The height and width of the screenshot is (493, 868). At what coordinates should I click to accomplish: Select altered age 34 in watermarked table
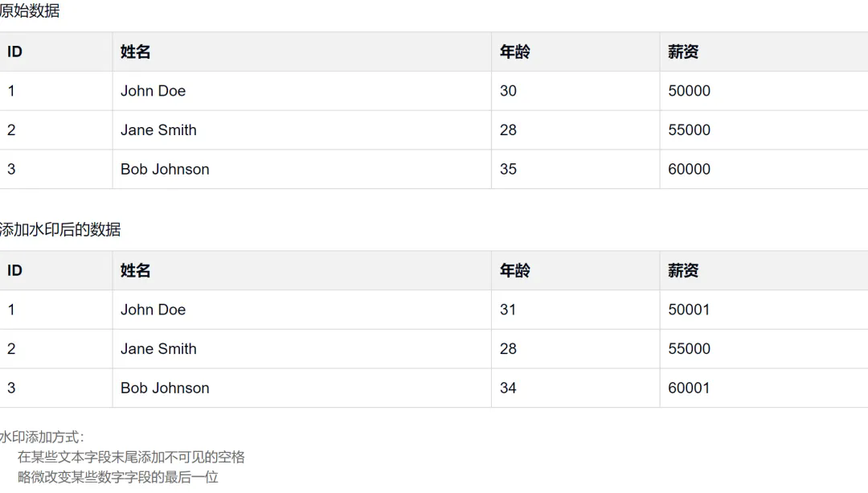pyautogui.click(x=508, y=388)
